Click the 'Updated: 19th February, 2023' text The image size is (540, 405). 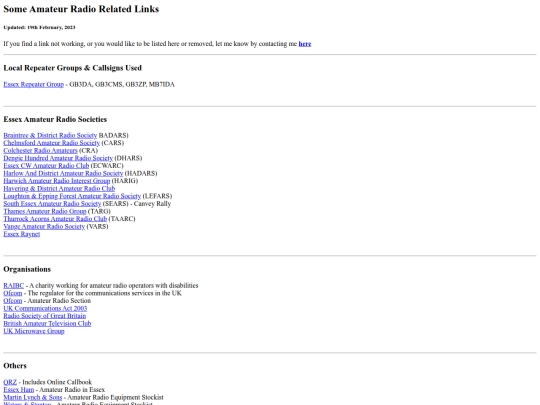pyautogui.click(x=39, y=27)
